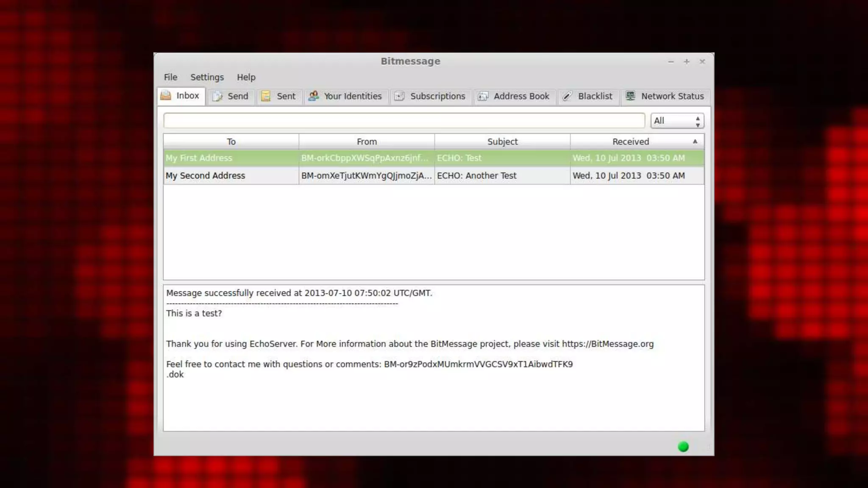Click the Network Status computer icon
Viewport: 868px width, 488px height.
pos(631,96)
